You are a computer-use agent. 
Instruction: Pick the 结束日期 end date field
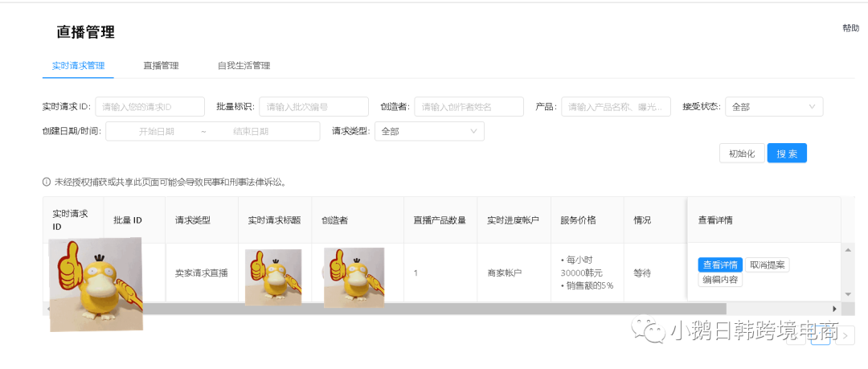[251, 131]
